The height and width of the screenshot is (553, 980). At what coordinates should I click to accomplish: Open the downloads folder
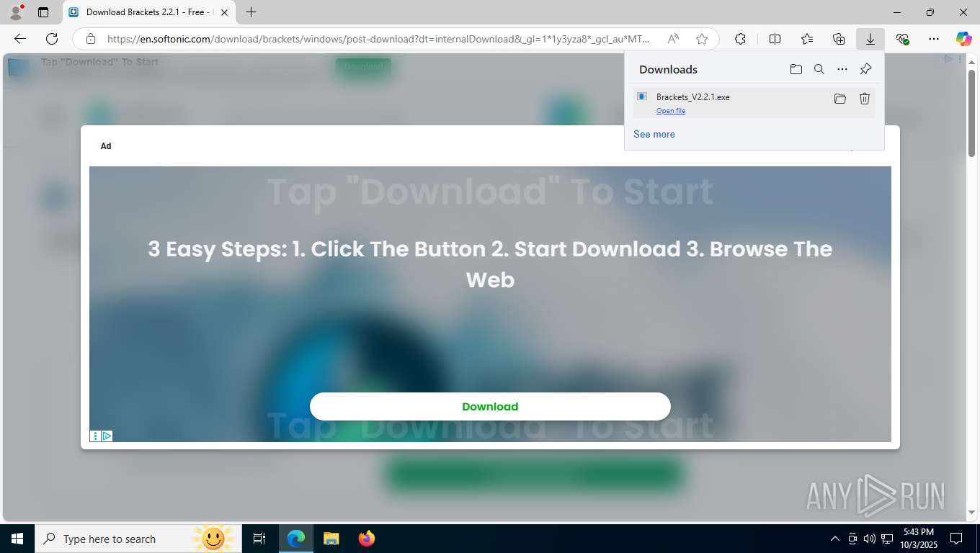tap(796, 69)
